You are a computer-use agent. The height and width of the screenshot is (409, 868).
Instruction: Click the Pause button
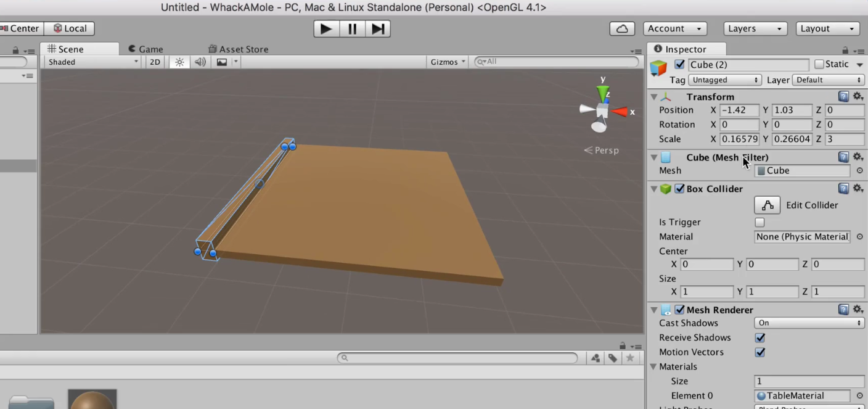point(352,28)
